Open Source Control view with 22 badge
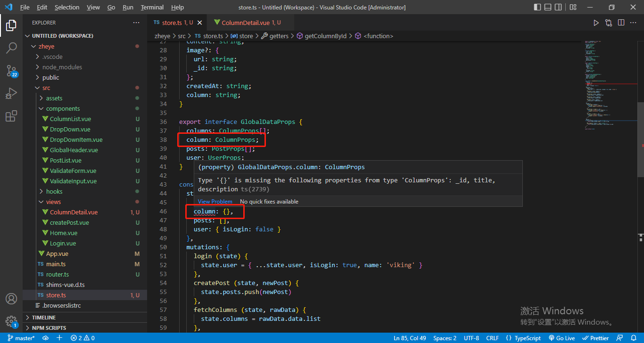This screenshot has width=644, height=343. 11,71
